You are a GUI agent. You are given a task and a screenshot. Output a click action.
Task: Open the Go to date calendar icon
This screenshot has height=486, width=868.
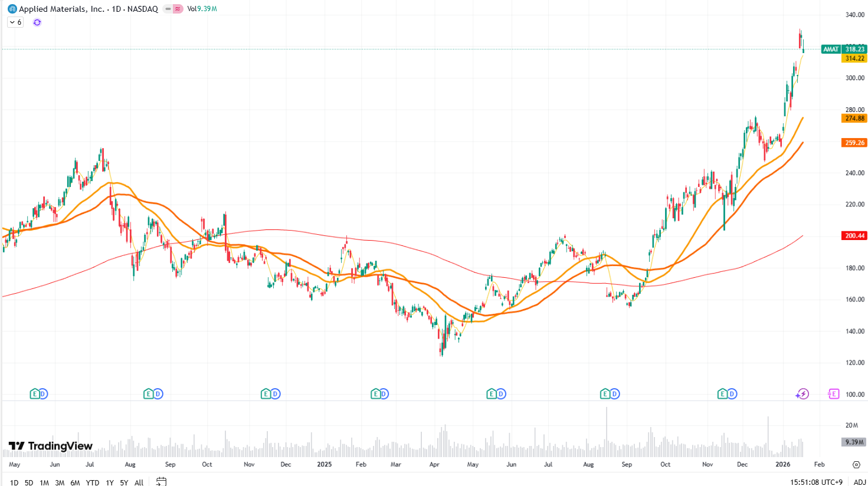pos(161,482)
